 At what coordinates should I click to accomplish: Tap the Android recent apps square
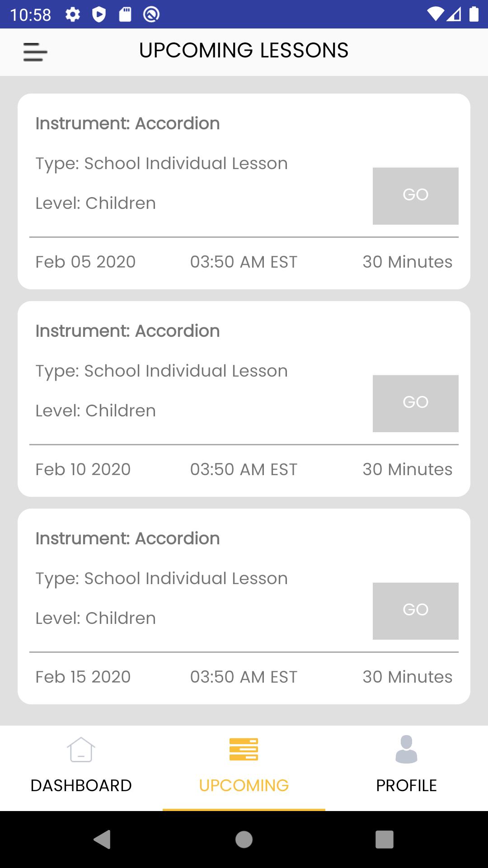[x=385, y=840]
